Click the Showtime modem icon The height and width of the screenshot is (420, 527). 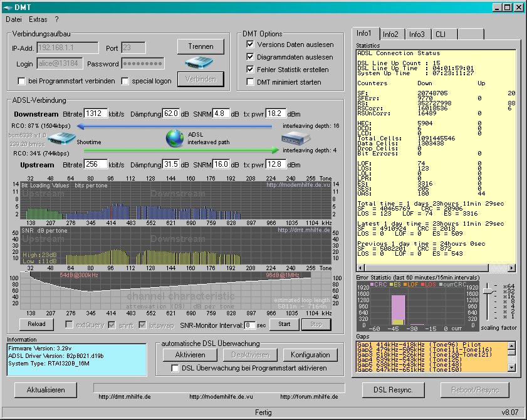point(61,140)
